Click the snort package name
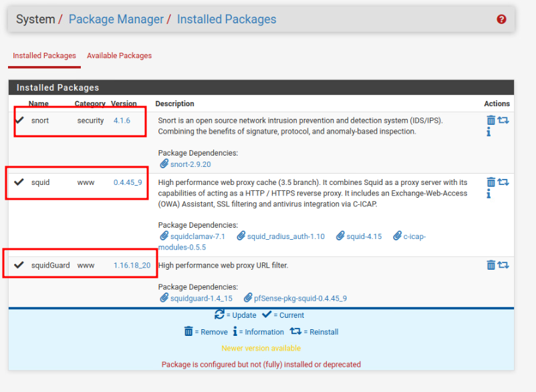Viewport: 536px width, 392px height. tap(40, 120)
